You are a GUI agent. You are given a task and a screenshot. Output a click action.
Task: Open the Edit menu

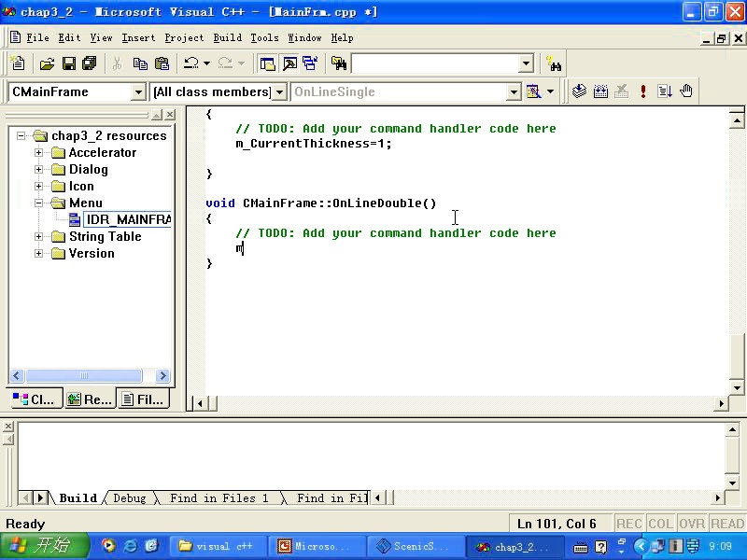tap(69, 37)
